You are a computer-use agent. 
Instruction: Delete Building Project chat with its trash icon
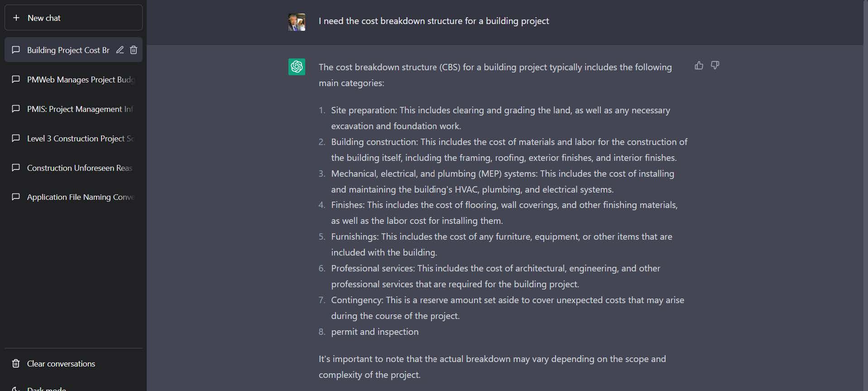coord(134,50)
